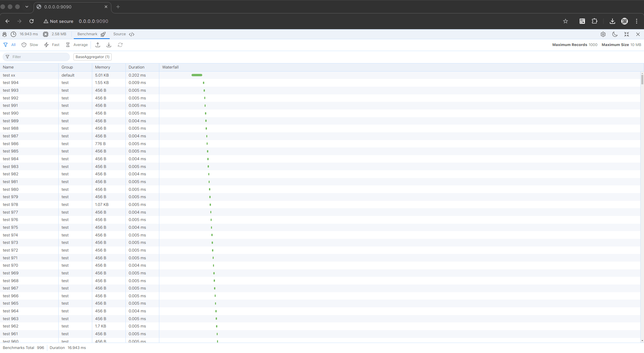Click the 776 B memory cell
644x353 pixels.
click(100, 144)
